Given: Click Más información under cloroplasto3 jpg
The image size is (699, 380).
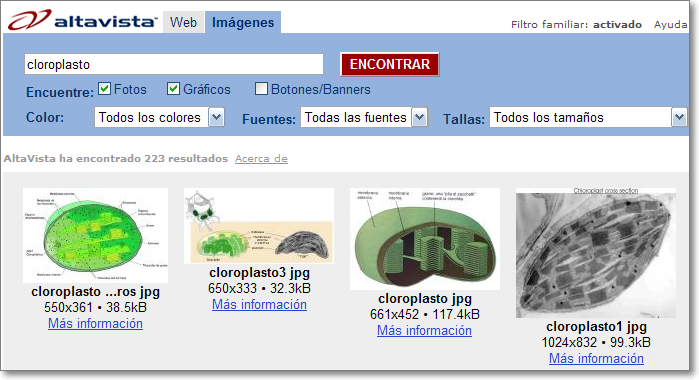Looking at the screenshot, I should point(259,304).
